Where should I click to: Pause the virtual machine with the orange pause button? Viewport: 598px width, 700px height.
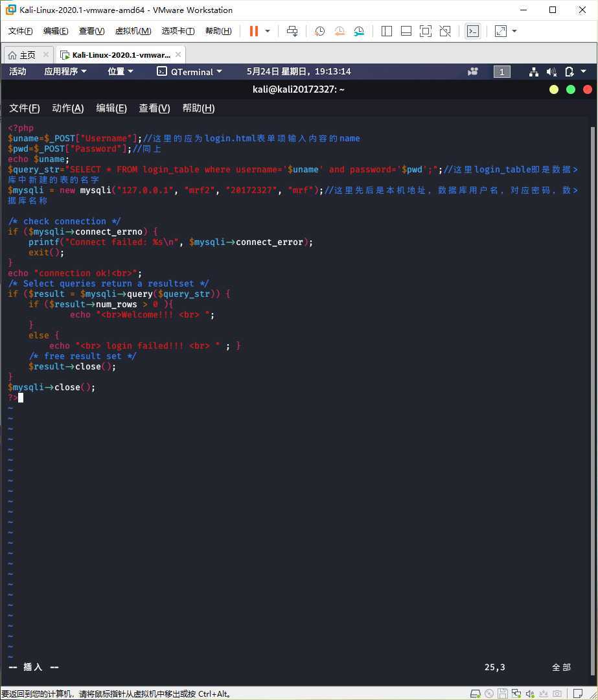pyautogui.click(x=253, y=31)
